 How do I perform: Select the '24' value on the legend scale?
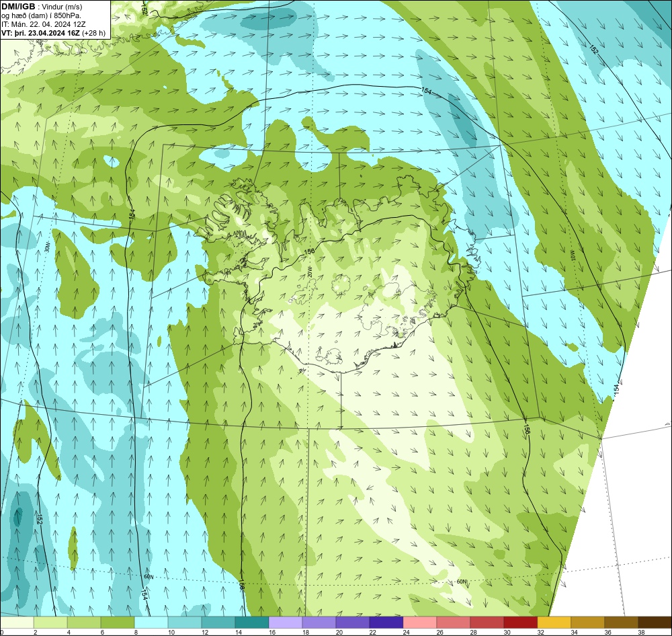[406, 632]
